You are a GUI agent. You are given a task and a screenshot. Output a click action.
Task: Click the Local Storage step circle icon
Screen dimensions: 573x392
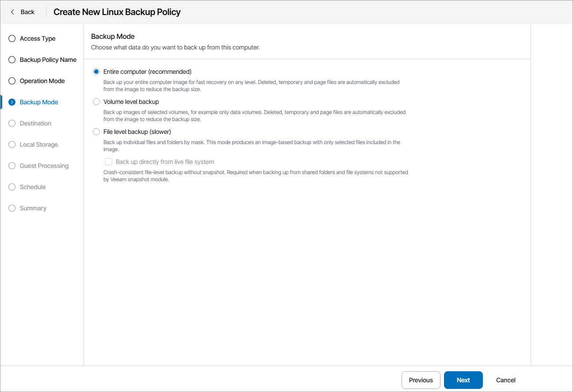12,145
